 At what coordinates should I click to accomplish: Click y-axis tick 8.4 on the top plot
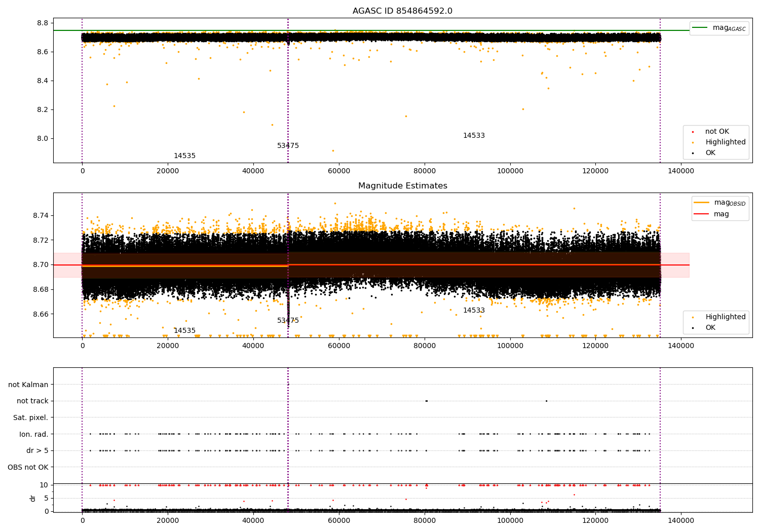click(43, 81)
